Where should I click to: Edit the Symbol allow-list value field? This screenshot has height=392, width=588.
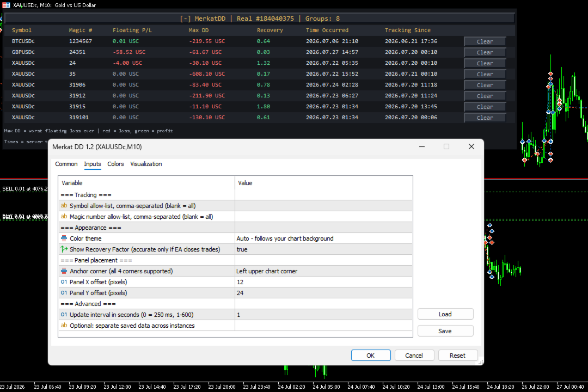pos(323,206)
